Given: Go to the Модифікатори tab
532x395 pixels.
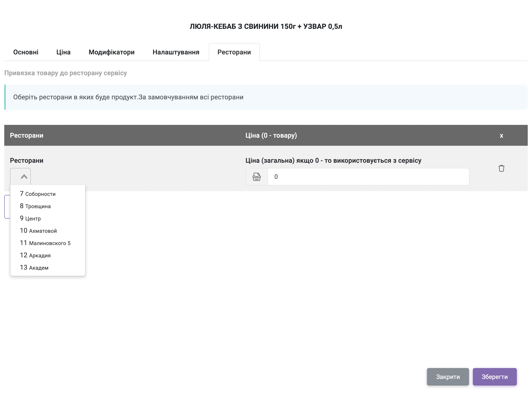Looking at the screenshot, I should click(111, 52).
